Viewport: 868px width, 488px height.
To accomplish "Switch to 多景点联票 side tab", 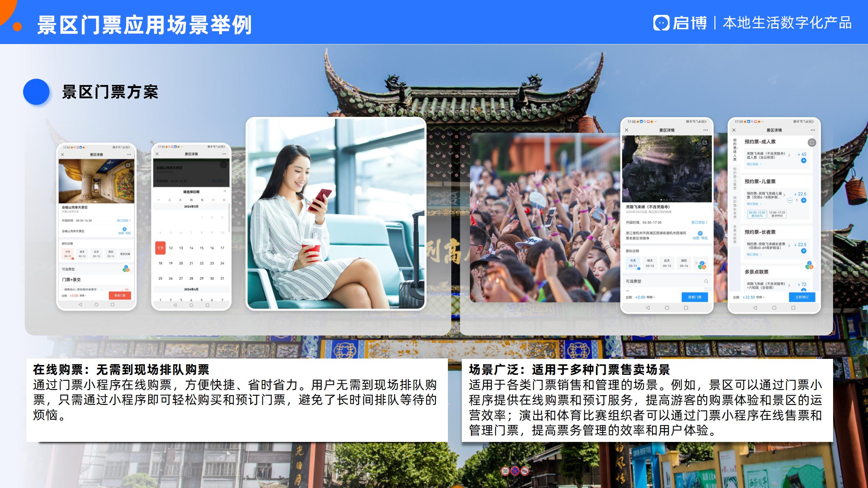I will click(735, 234).
